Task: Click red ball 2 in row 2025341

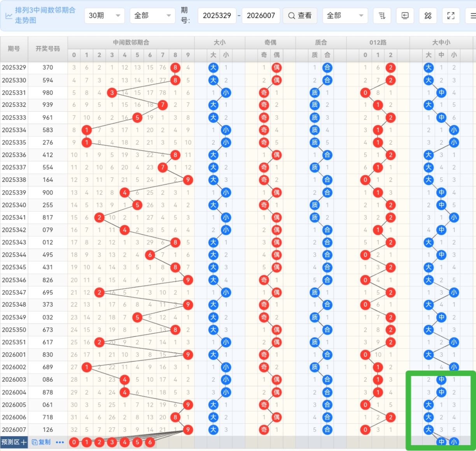Action: tap(100, 218)
